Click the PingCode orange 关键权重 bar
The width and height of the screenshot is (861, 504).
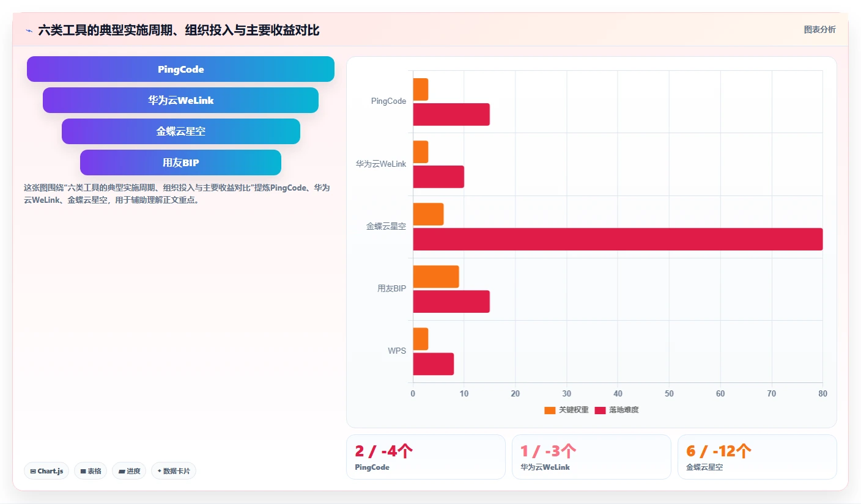click(421, 89)
